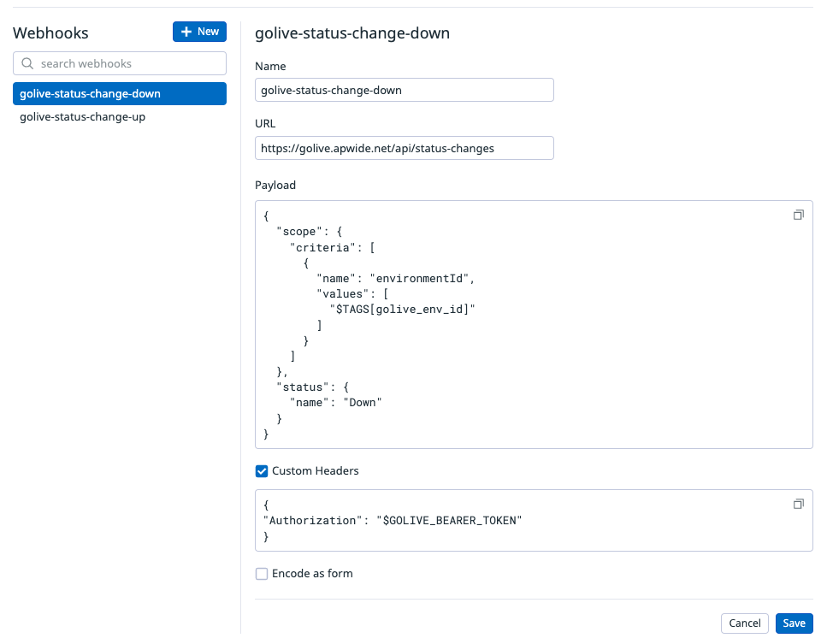Save the webhook configuration

point(794,623)
